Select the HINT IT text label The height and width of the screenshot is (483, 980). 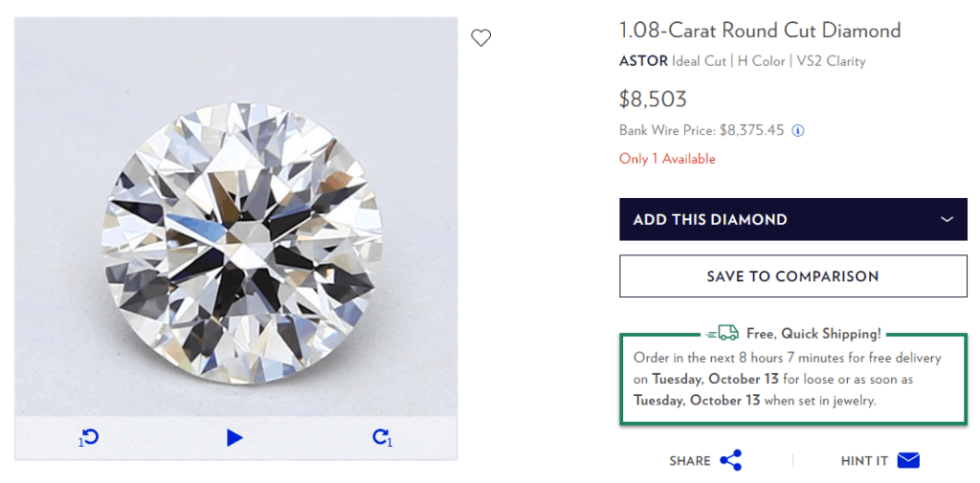pyautogui.click(x=864, y=461)
